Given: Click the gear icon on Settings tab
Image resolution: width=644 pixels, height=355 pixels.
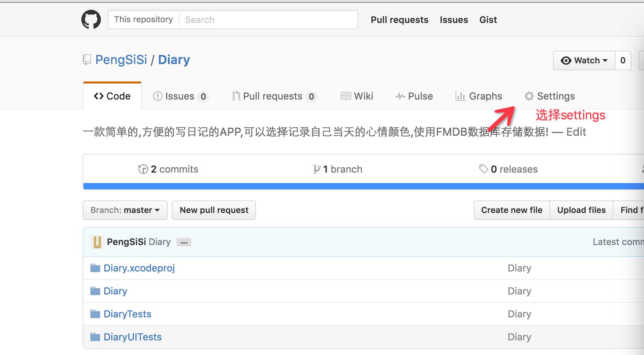Looking at the screenshot, I should (x=529, y=96).
